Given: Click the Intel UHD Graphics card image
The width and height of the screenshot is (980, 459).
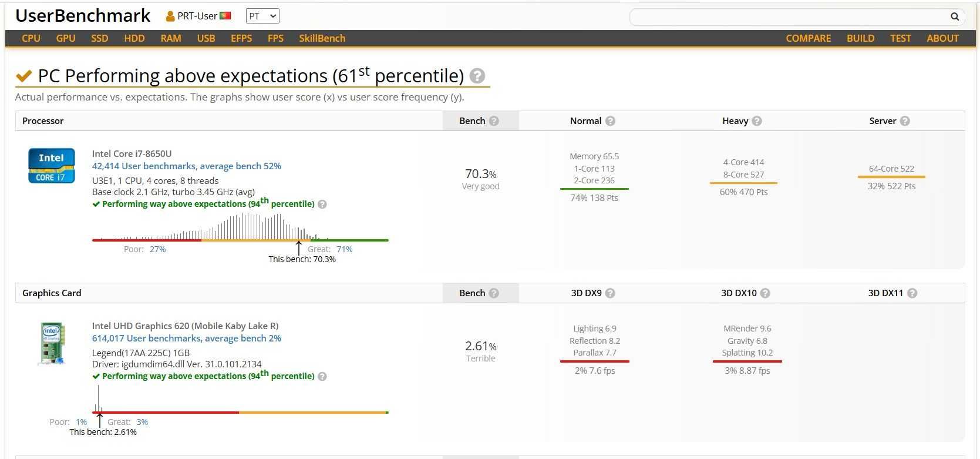Looking at the screenshot, I should 52,343.
